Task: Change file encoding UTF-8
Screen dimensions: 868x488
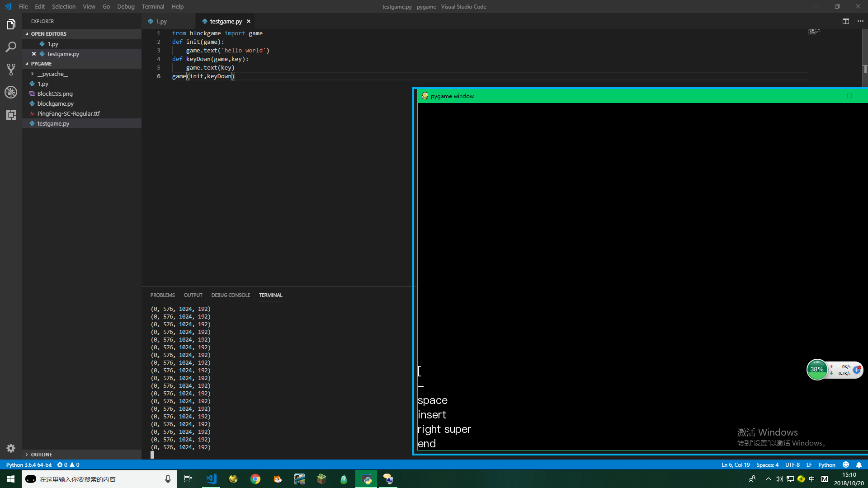Action: click(793, 465)
